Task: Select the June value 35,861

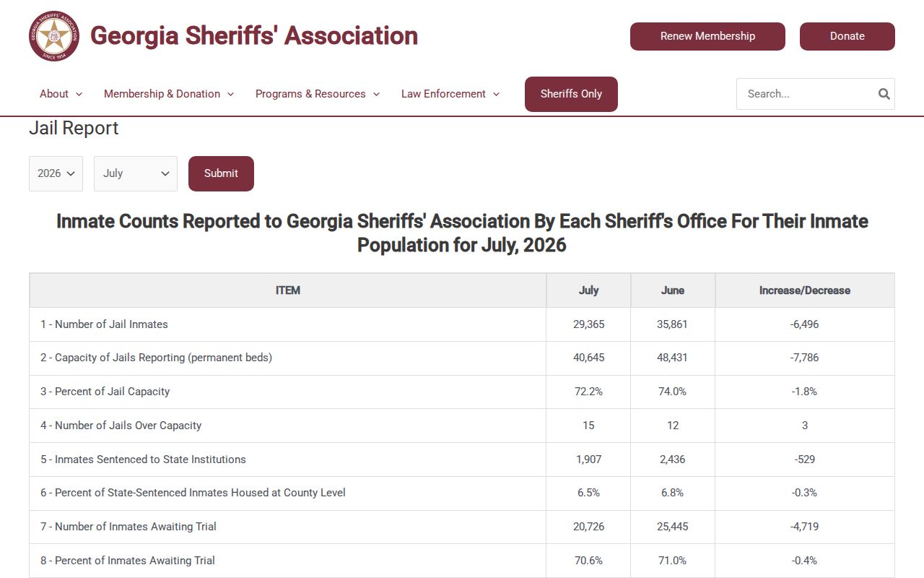Action: 673,324
